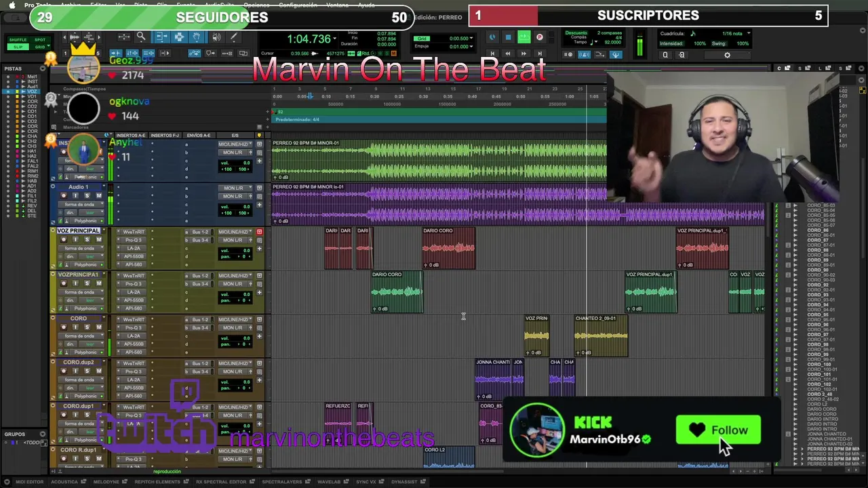The width and height of the screenshot is (868, 488).
Task: Select the Pencil tool
Action: 234,37
